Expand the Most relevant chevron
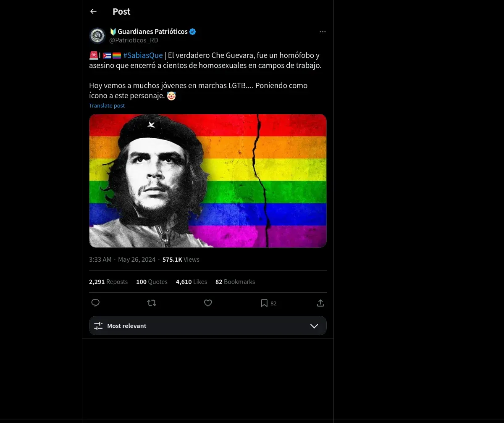The image size is (504, 423). click(314, 326)
